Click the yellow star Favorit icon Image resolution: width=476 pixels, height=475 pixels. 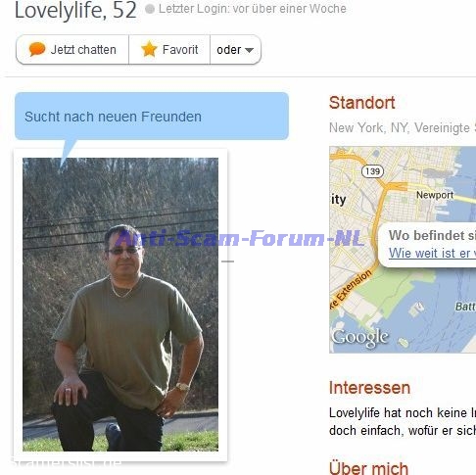(x=149, y=49)
